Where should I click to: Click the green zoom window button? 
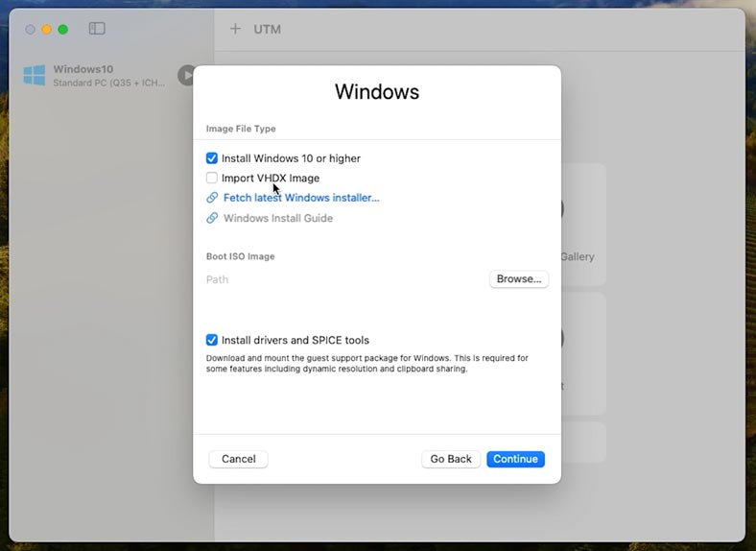62,30
